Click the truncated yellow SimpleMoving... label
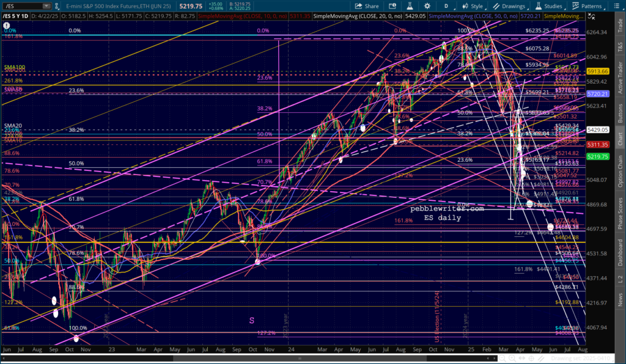Image resolution: width=626 pixels, height=364 pixels. [563, 16]
